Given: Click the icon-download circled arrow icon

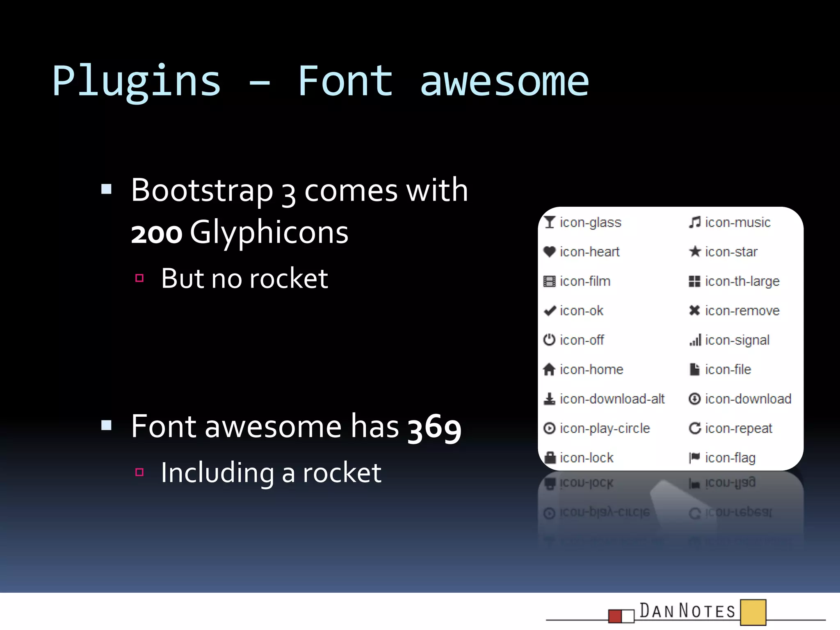Looking at the screenshot, I should coord(694,399).
